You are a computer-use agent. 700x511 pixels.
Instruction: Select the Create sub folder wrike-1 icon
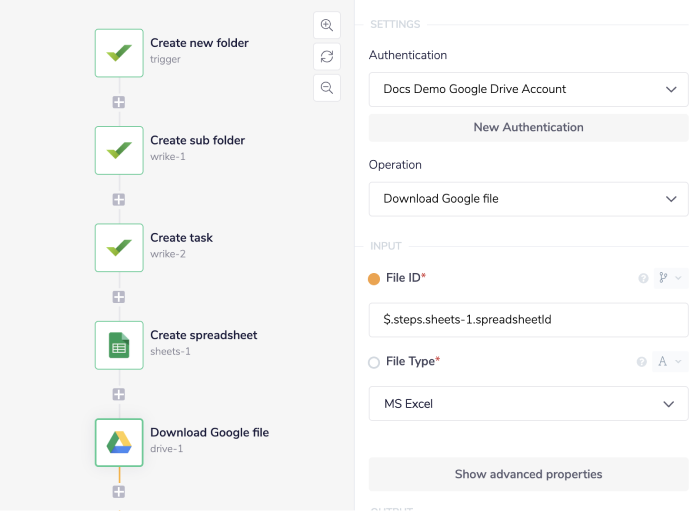119,150
